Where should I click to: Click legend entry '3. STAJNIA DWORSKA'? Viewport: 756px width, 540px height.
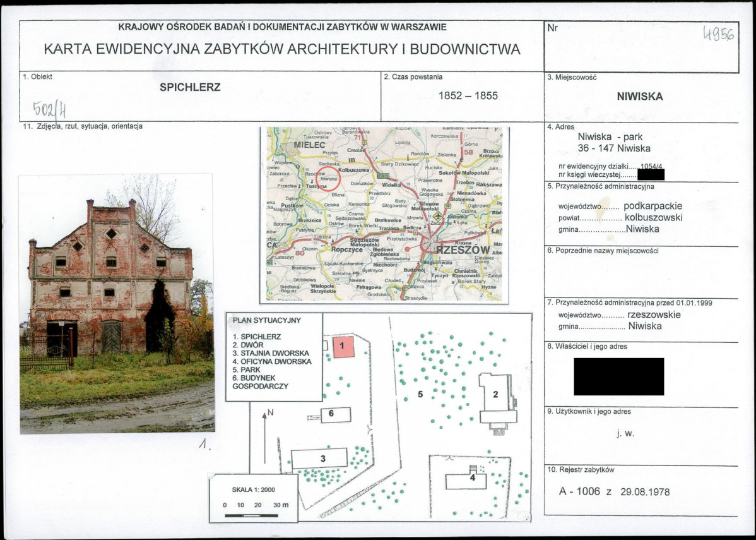pyautogui.click(x=271, y=353)
